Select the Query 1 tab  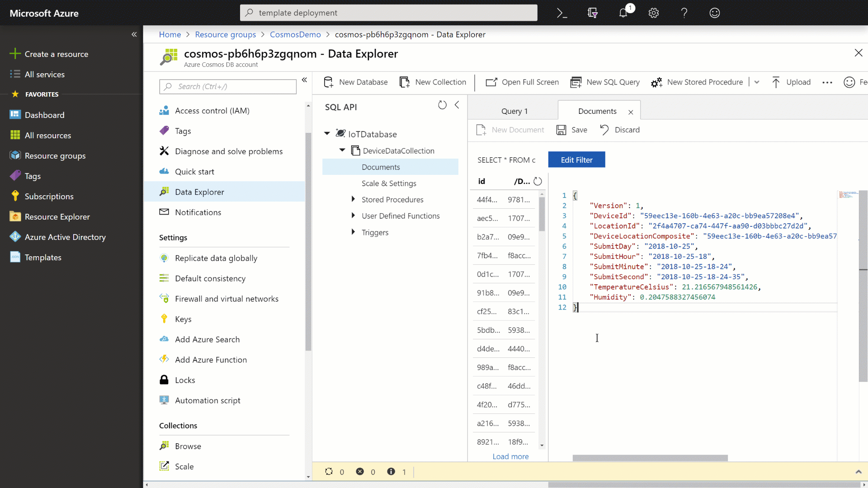[x=514, y=111]
